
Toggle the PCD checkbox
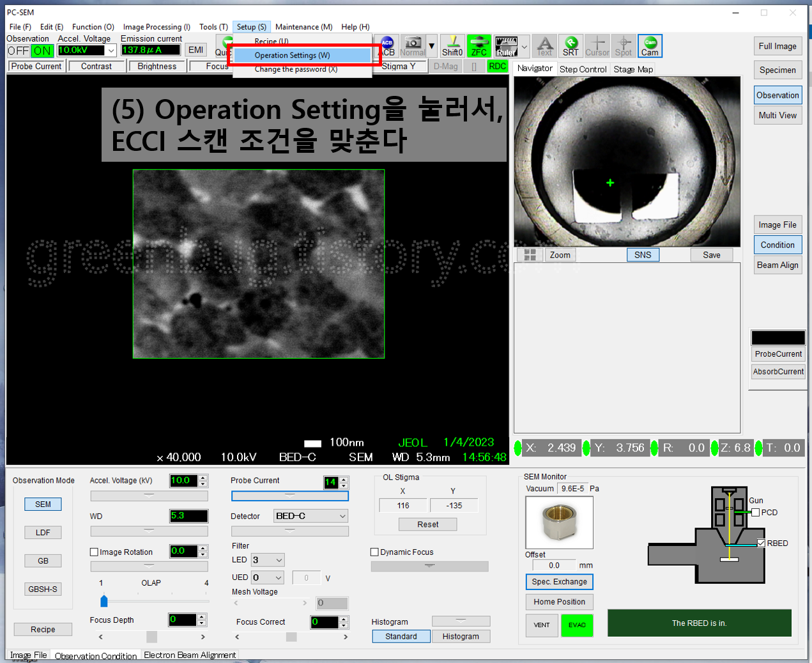pos(756,512)
